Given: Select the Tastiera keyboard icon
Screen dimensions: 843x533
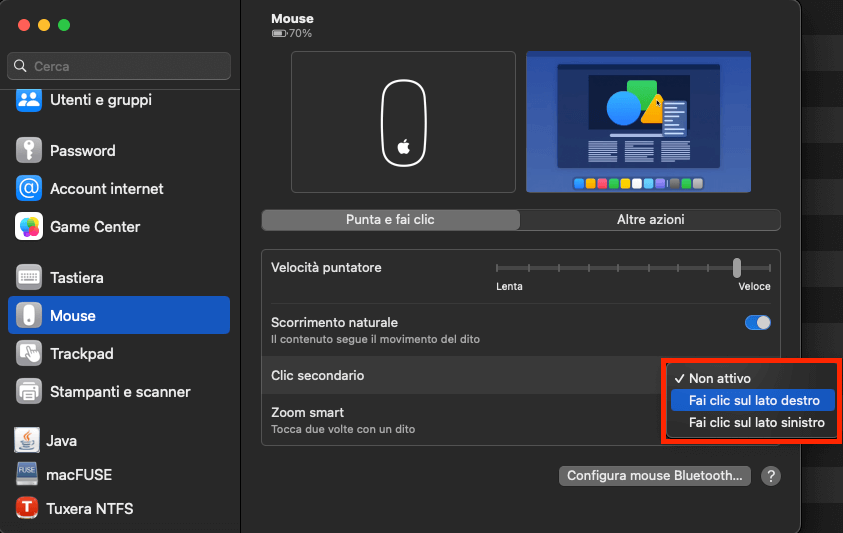Looking at the screenshot, I should [x=29, y=277].
